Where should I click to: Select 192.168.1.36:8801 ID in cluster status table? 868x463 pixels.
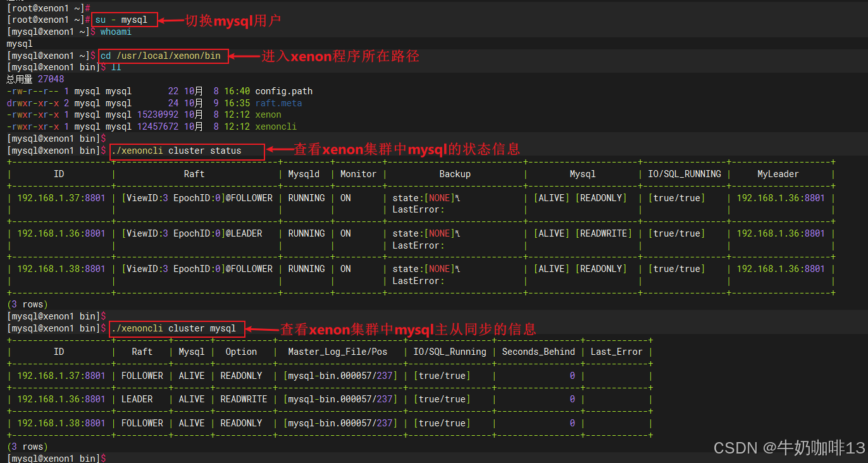pos(61,233)
